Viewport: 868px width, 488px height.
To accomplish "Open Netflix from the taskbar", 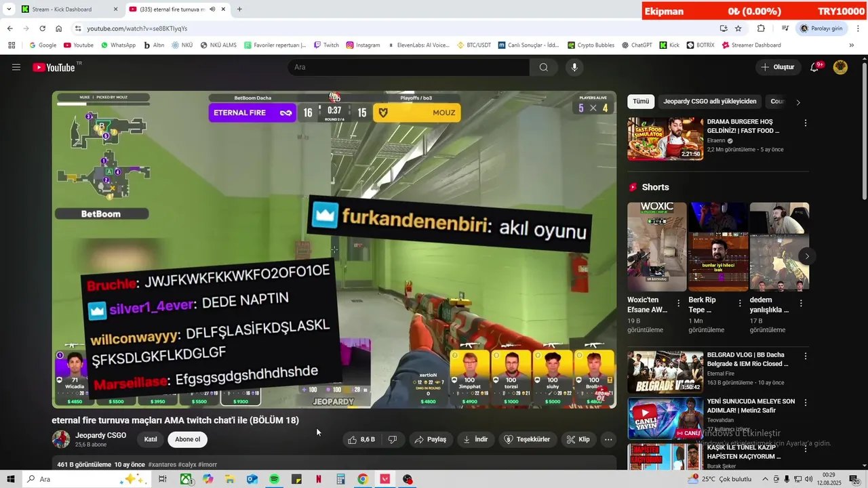I will (319, 479).
